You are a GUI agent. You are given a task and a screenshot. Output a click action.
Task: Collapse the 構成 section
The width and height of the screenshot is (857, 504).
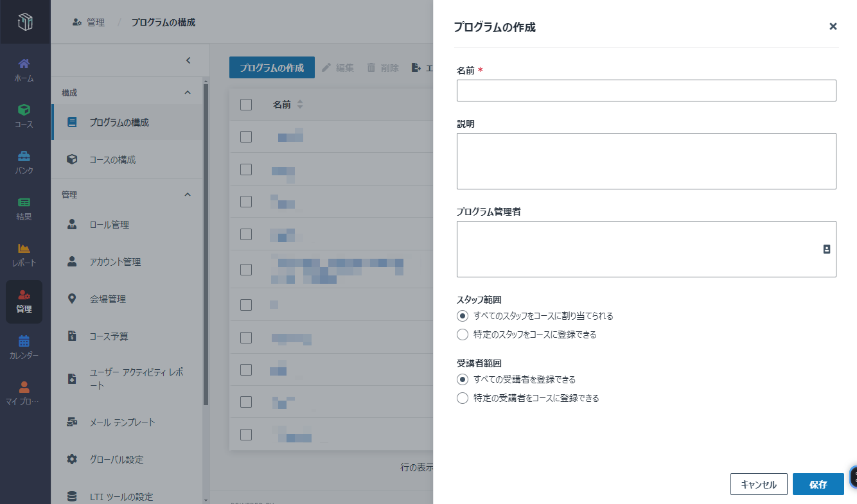click(x=188, y=92)
